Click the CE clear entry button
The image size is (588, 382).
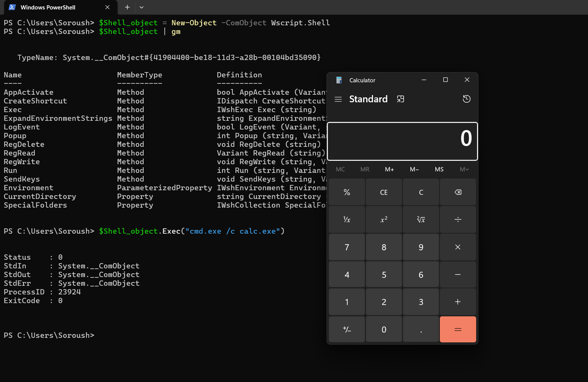[384, 193]
